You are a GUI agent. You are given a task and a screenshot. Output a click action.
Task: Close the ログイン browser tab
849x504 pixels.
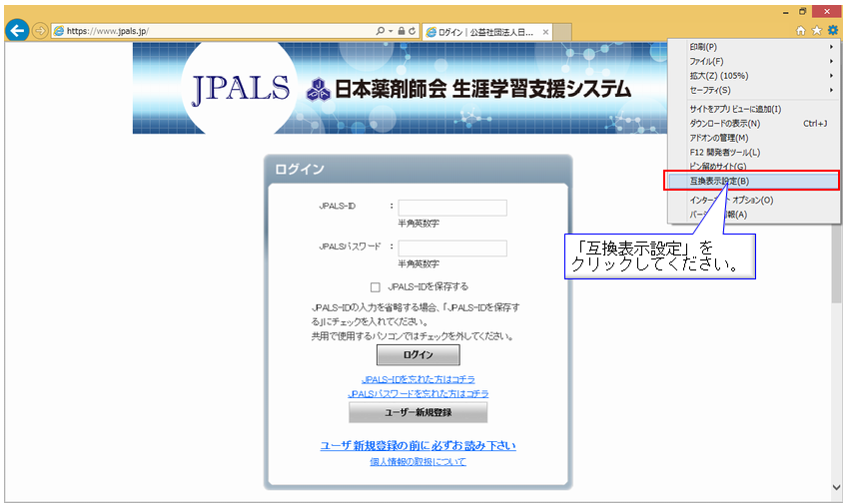click(x=545, y=33)
